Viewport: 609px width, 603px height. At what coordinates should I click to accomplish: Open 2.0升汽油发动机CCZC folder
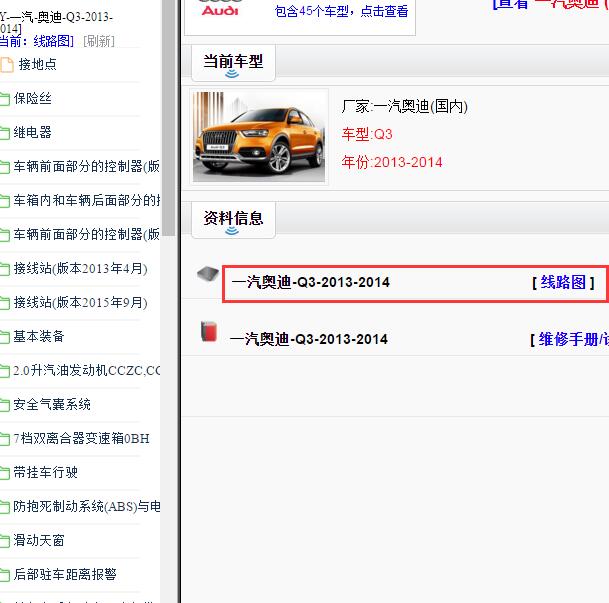pos(86,370)
